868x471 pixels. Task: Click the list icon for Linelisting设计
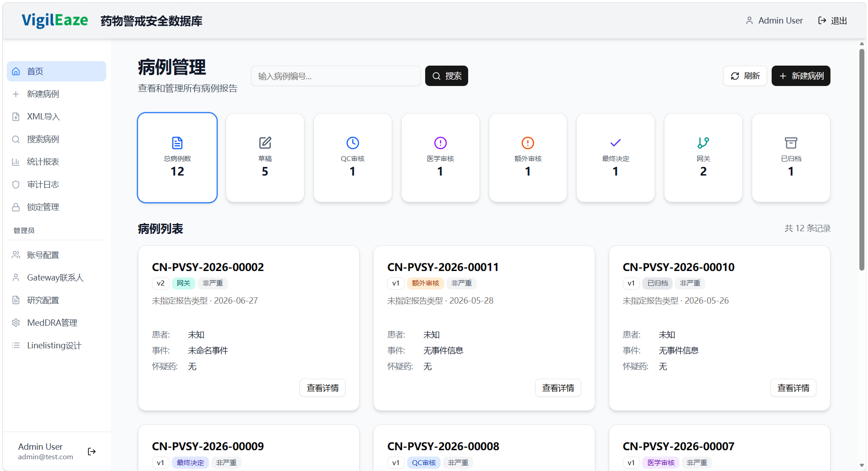click(x=16, y=345)
